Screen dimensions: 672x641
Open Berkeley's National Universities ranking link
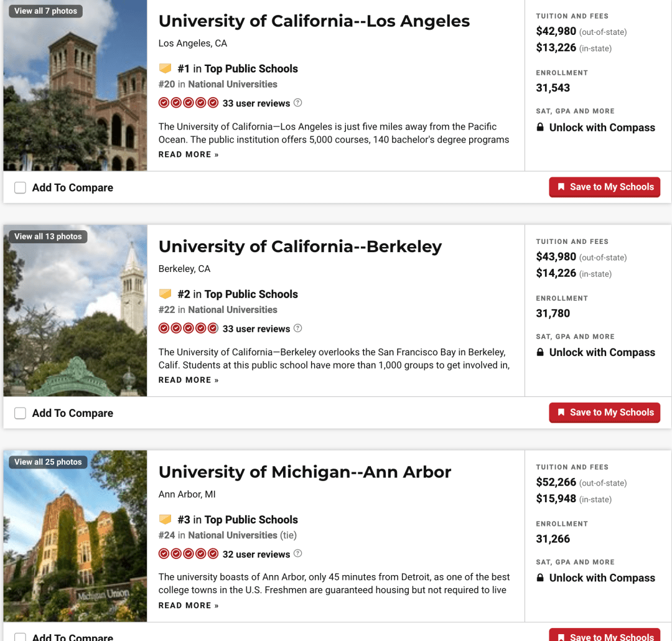(x=233, y=309)
